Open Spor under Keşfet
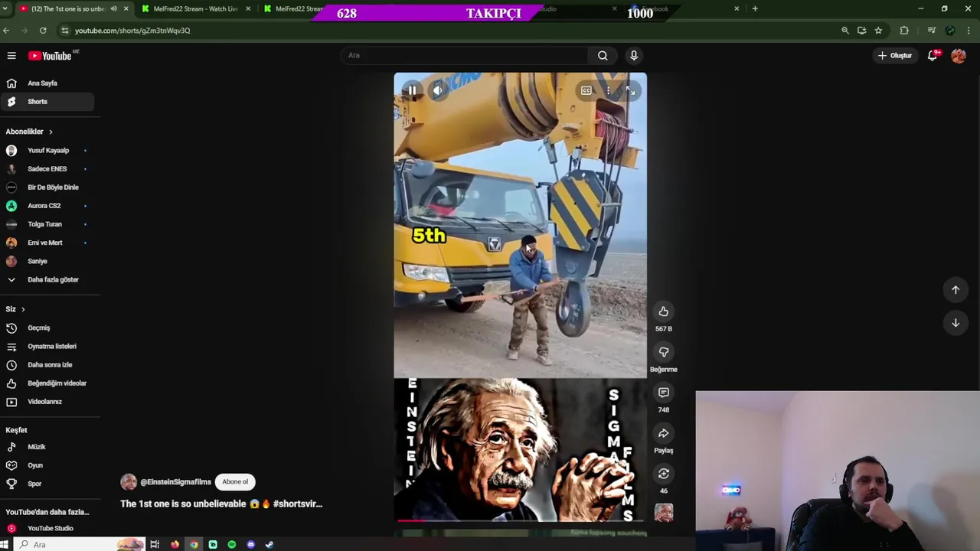 point(47,484)
